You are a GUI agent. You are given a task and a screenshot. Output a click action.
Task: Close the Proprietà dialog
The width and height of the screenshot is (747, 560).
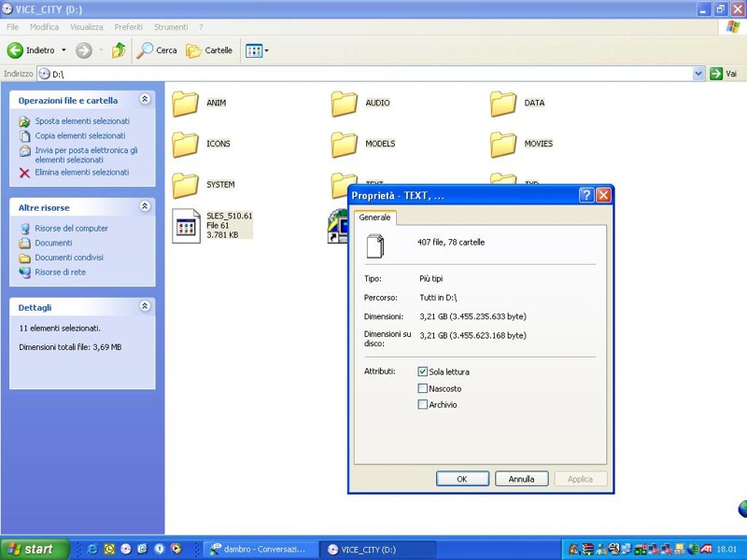tap(603, 195)
